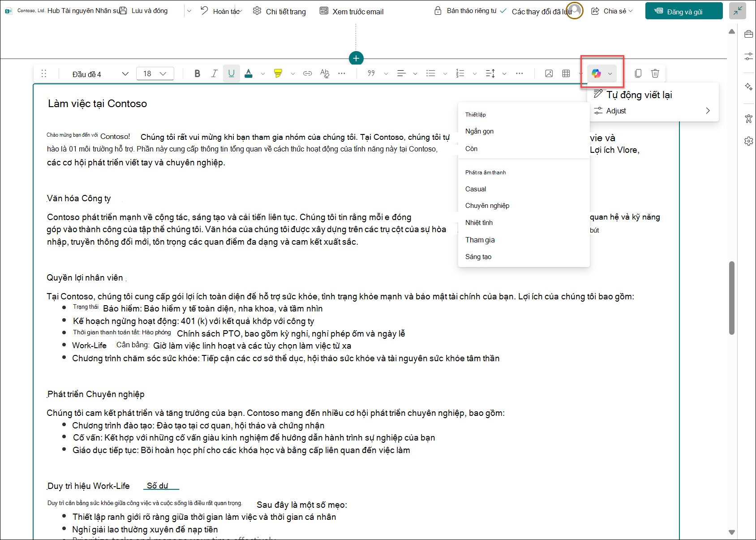Open more text formatting options after clear formatting

pyautogui.click(x=342, y=73)
